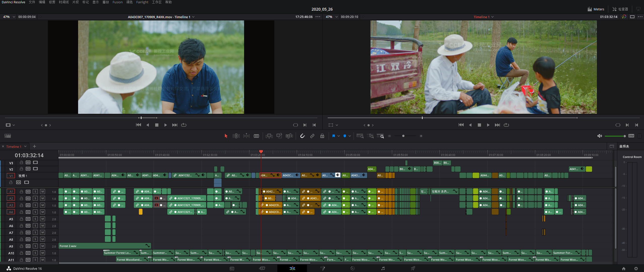Select the Trim edit mode tool
This screenshot has height=272, width=644.
pos(236,136)
